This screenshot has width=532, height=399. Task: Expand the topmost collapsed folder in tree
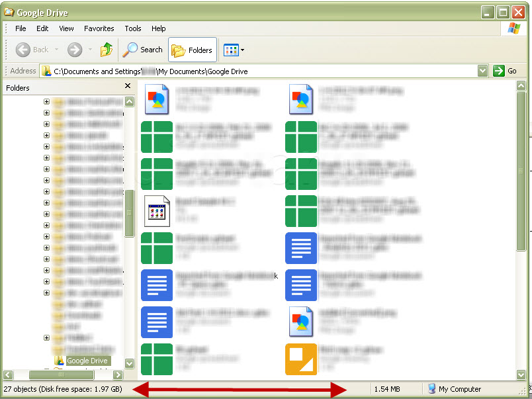click(46, 101)
